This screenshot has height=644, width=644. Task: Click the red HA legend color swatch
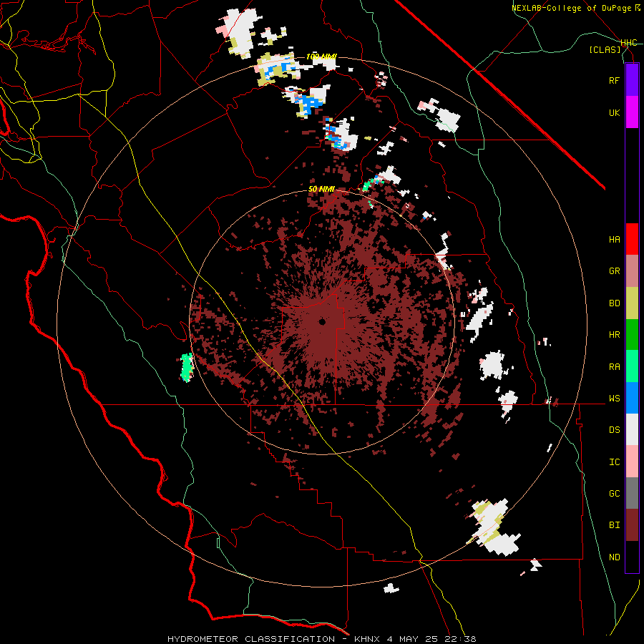tap(632, 239)
